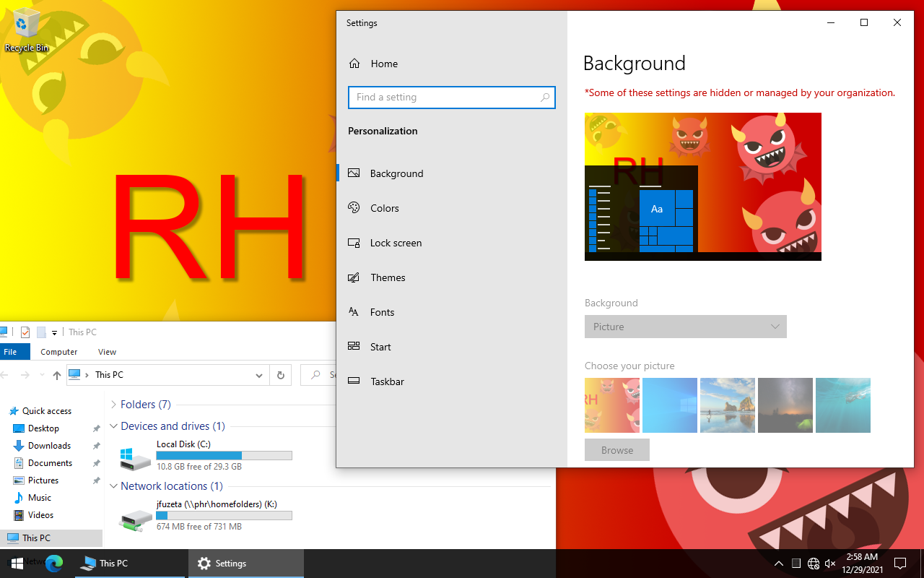Go up one folder level arrow
The width and height of the screenshot is (924, 578).
57,375
